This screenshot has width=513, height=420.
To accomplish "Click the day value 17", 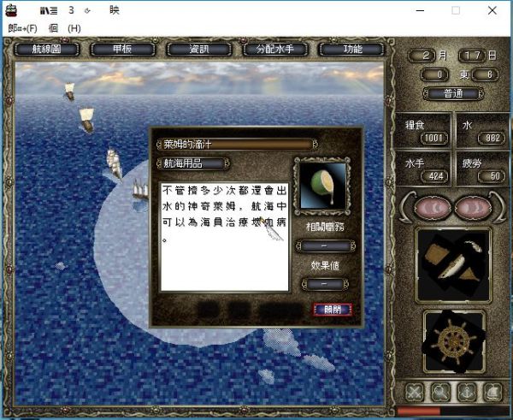I will 473,56.
